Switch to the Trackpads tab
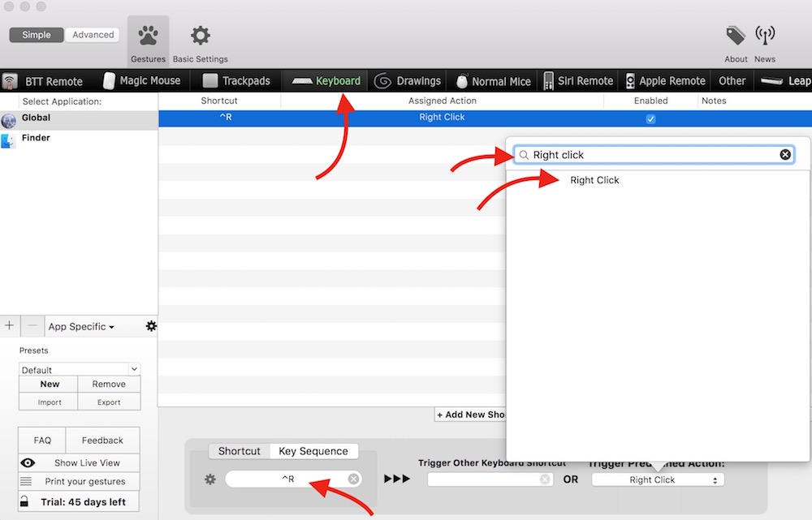The image size is (812, 520). pyautogui.click(x=236, y=81)
